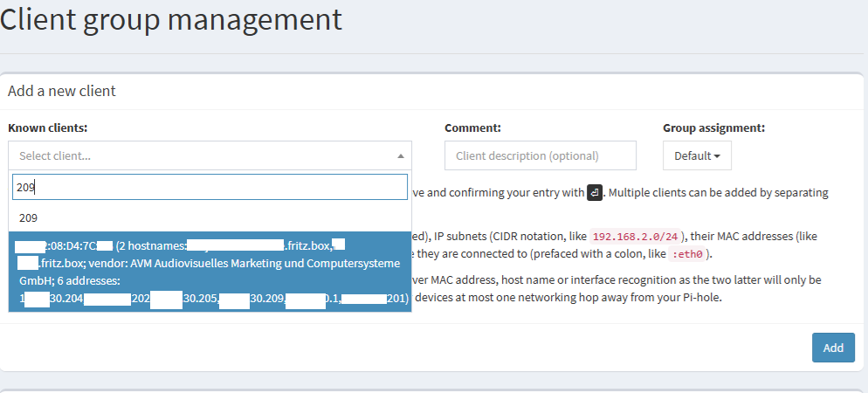Click the 192.168.2.0/24 CIDR example
The width and height of the screenshot is (868, 393).
pyautogui.click(x=632, y=237)
